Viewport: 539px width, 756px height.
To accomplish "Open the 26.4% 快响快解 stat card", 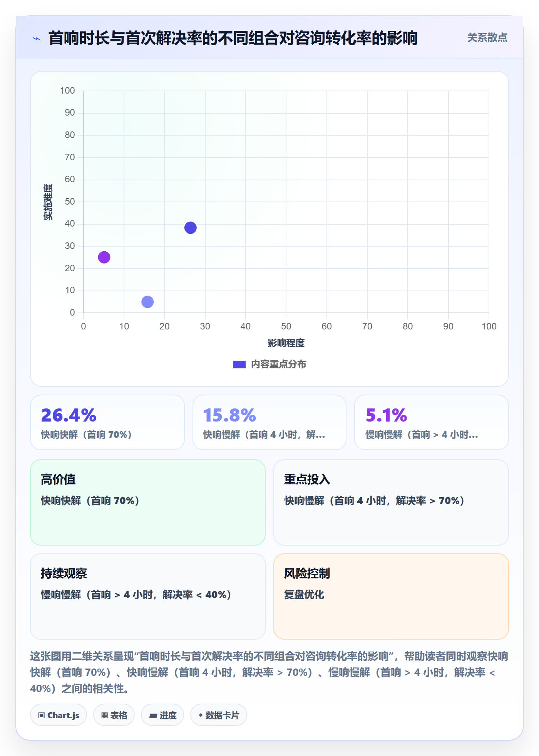I will pos(107,422).
